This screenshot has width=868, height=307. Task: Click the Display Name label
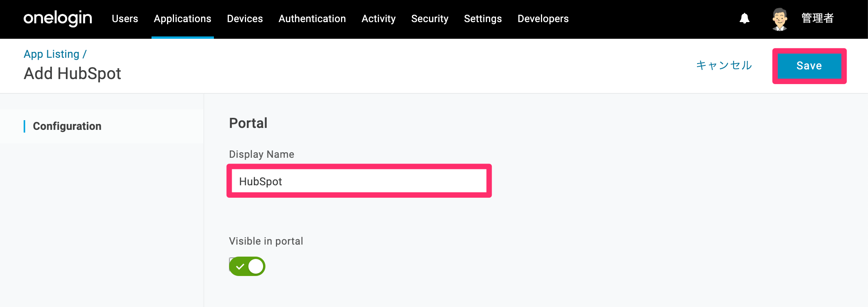262,154
